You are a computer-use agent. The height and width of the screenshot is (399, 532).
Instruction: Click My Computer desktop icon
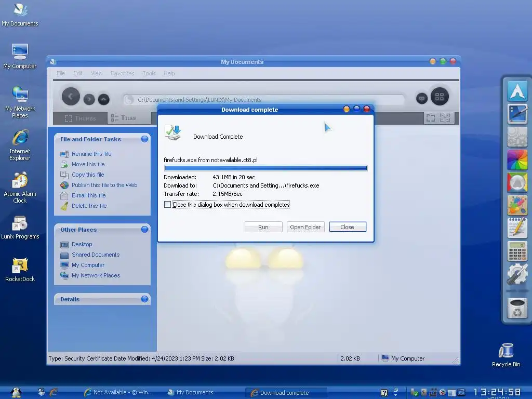pos(20,57)
